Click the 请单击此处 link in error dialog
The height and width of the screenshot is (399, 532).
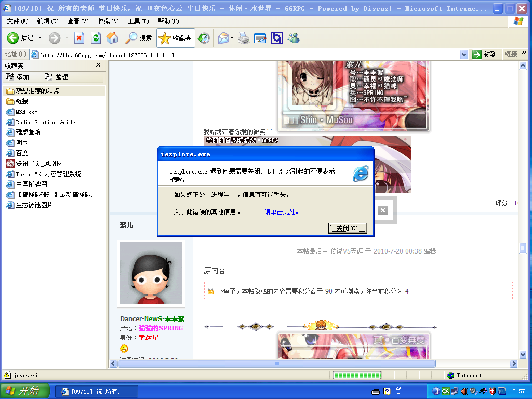pos(283,212)
